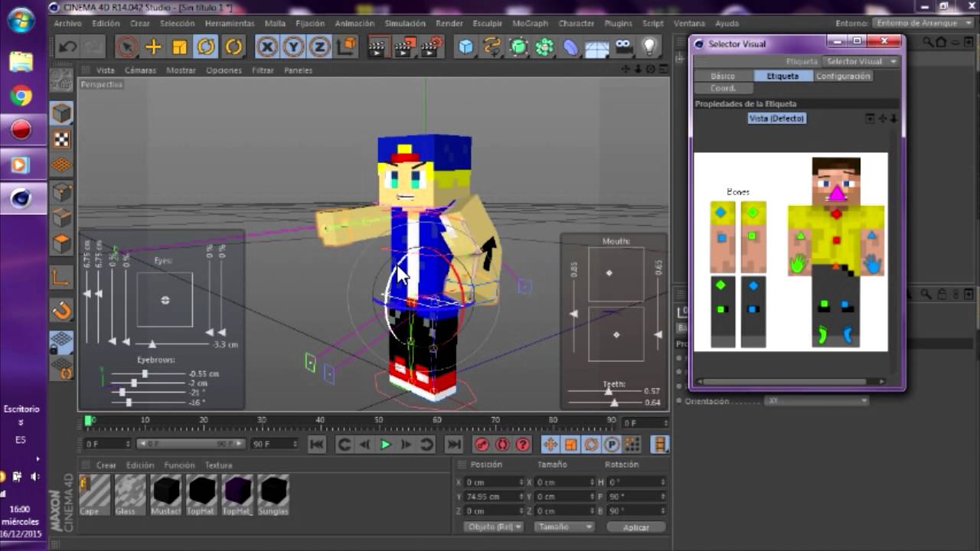Add a light bulb object
980x551 pixels.
650,47
